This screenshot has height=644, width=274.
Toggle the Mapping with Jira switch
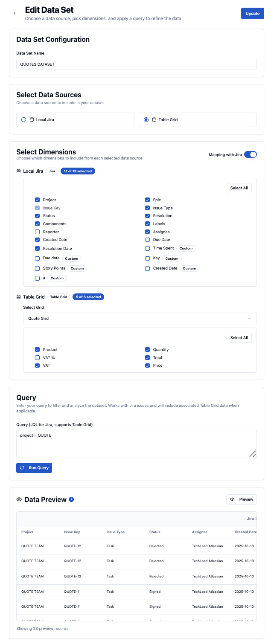[251, 154]
